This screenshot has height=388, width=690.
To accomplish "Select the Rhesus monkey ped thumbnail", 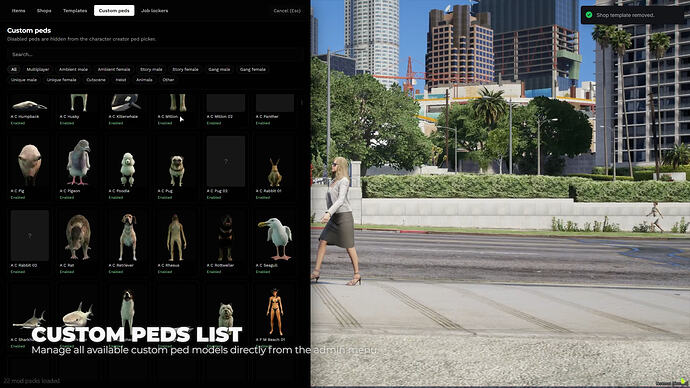I will pos(177,236).
